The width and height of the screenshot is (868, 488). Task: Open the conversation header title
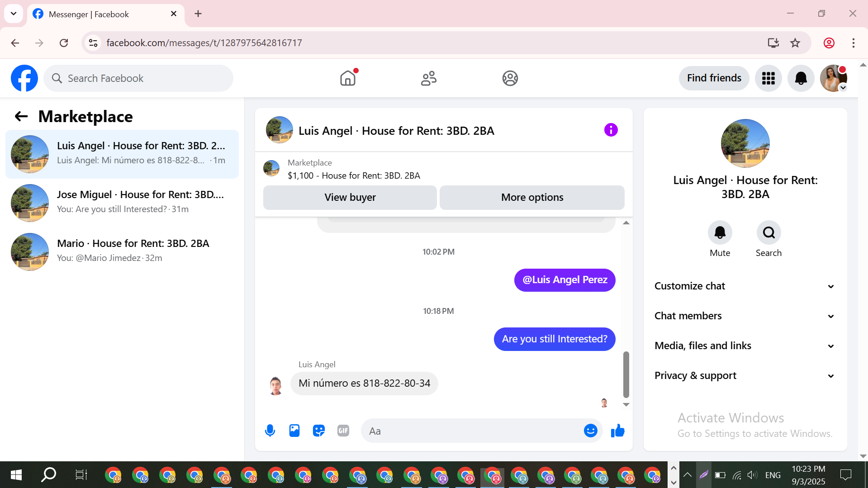pos(396,131)
